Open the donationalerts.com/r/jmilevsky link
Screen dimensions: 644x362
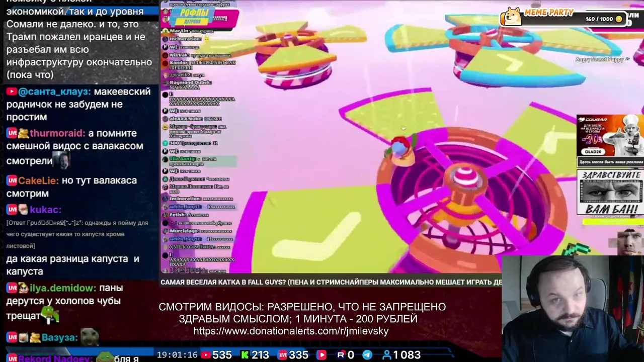coord(291,331)
